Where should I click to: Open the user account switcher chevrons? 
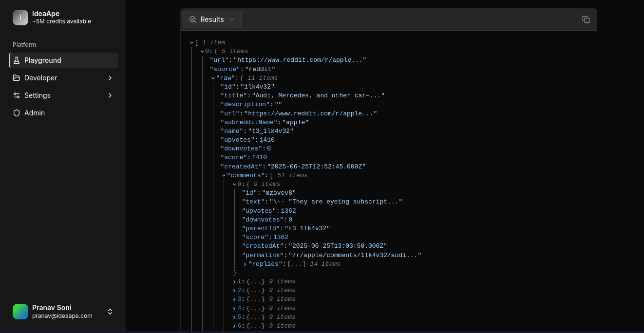point(110,312)
